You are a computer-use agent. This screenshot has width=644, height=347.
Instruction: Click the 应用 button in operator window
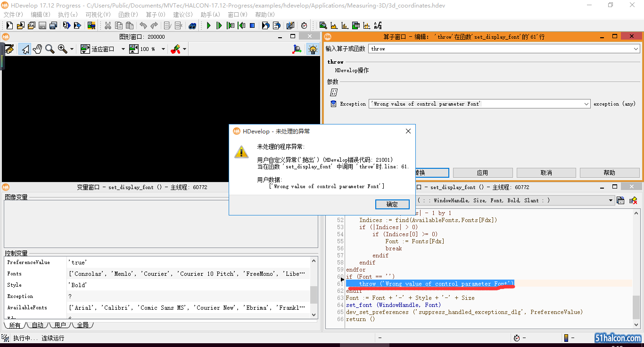pyautogui.click(x=482, y=173)
